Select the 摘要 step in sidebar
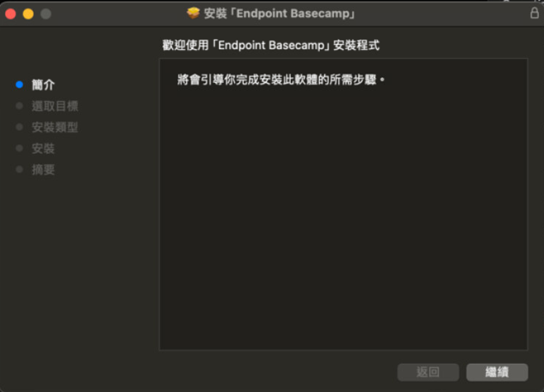The height and width of the screenshot is (392, 544). pyautogui.click(x=43, y=170)
